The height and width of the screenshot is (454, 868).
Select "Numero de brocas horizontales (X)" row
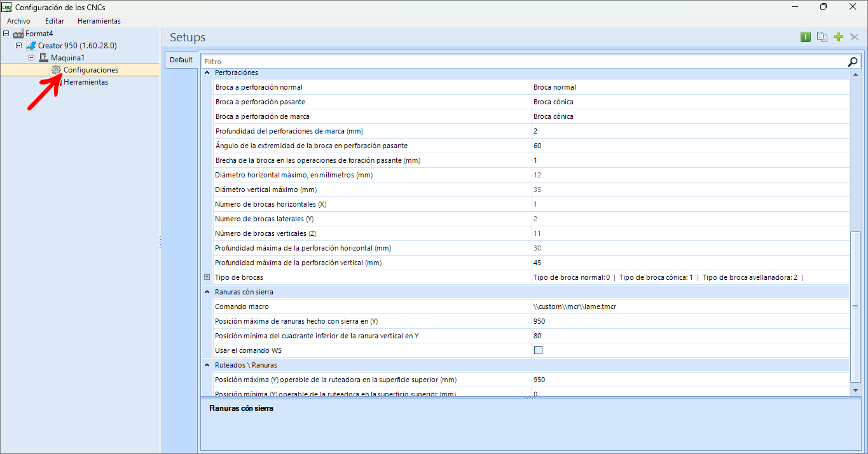point(530,204)
